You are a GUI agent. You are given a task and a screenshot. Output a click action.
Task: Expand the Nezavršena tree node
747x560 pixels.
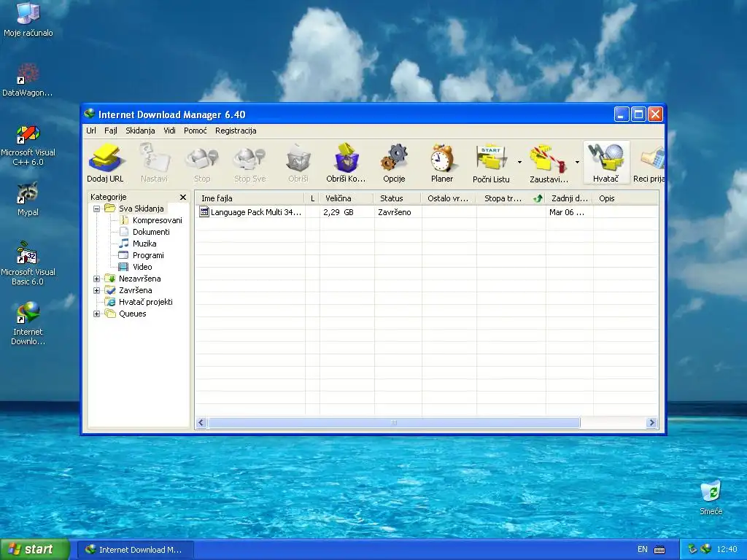(x=97, y=279)
